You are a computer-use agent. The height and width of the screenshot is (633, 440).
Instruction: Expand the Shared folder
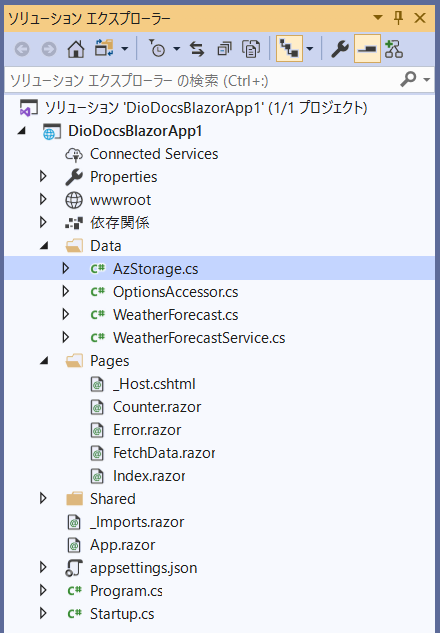pyautogui.click(x=43, y=499)
